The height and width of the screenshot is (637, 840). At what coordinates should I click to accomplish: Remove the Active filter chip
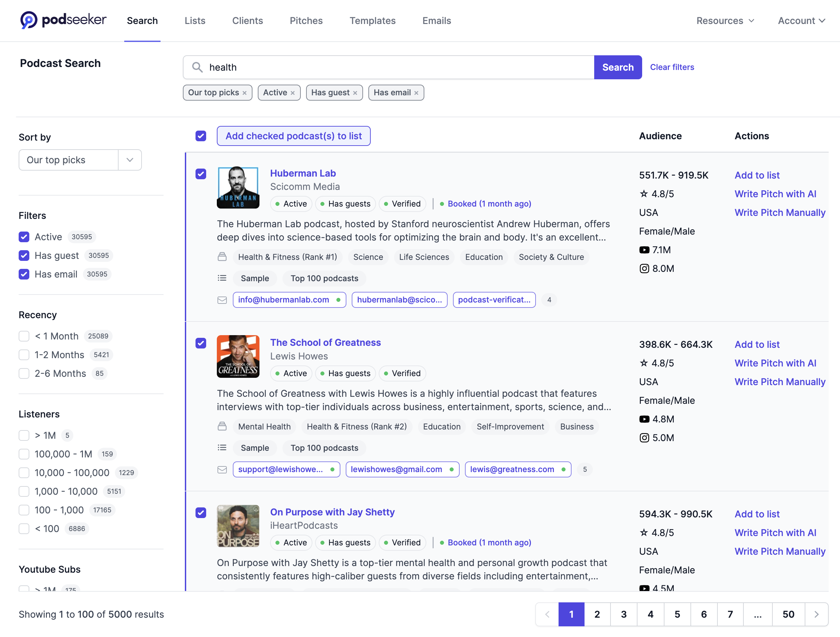292,93
